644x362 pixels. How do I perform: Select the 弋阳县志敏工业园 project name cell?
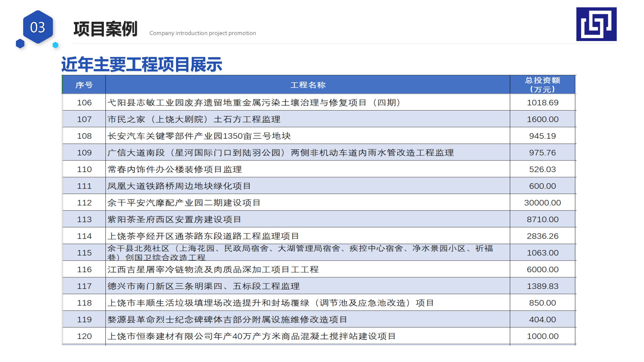coord(308,102)
